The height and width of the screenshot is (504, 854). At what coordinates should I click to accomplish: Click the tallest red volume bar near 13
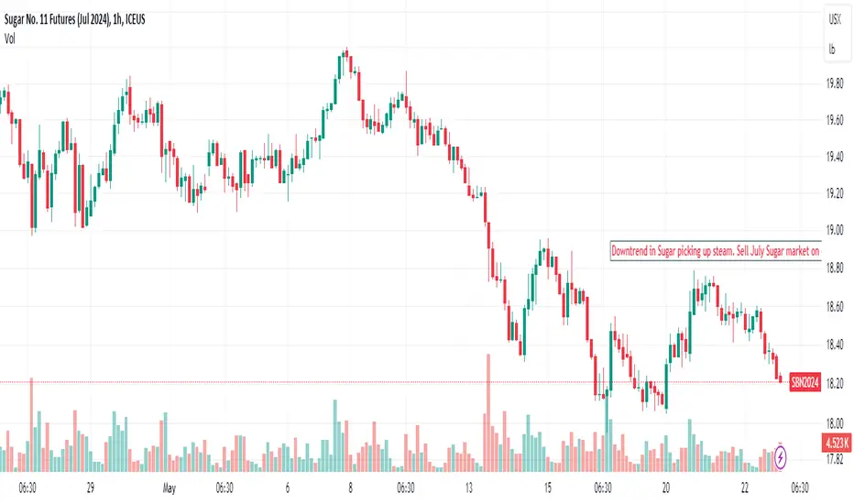pyautogui.click(x=488, y=412)
